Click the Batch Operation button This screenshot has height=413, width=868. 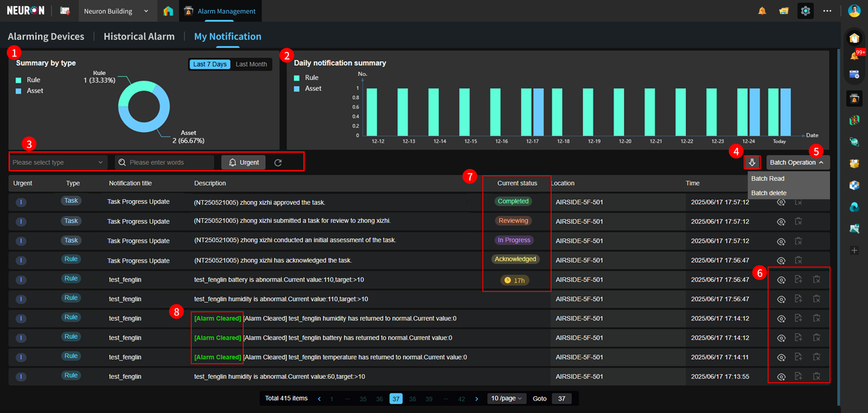pos(797,163)
